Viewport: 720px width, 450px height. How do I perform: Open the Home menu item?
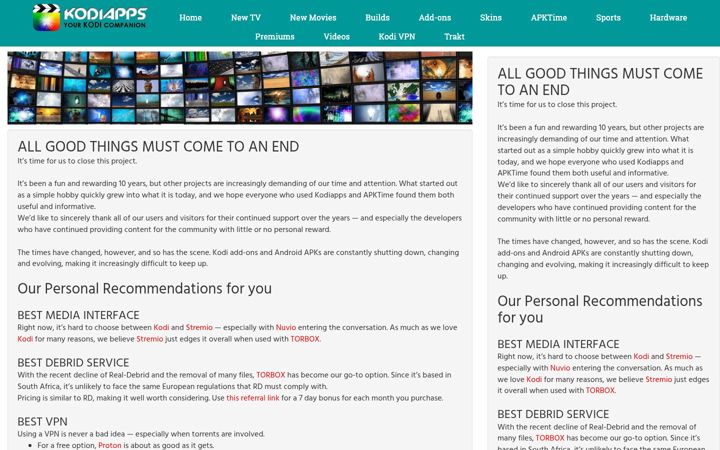191,18
